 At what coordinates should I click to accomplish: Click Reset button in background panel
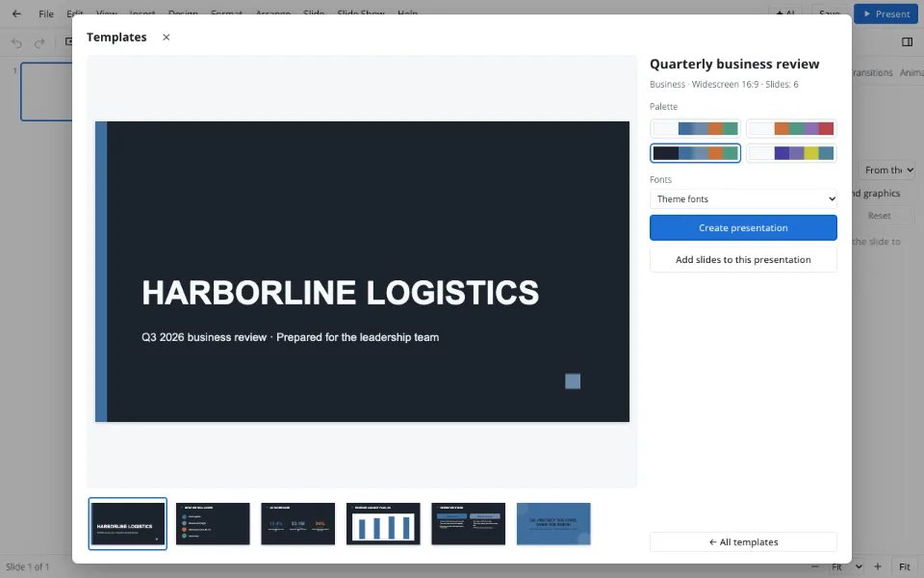click(879, 216)
